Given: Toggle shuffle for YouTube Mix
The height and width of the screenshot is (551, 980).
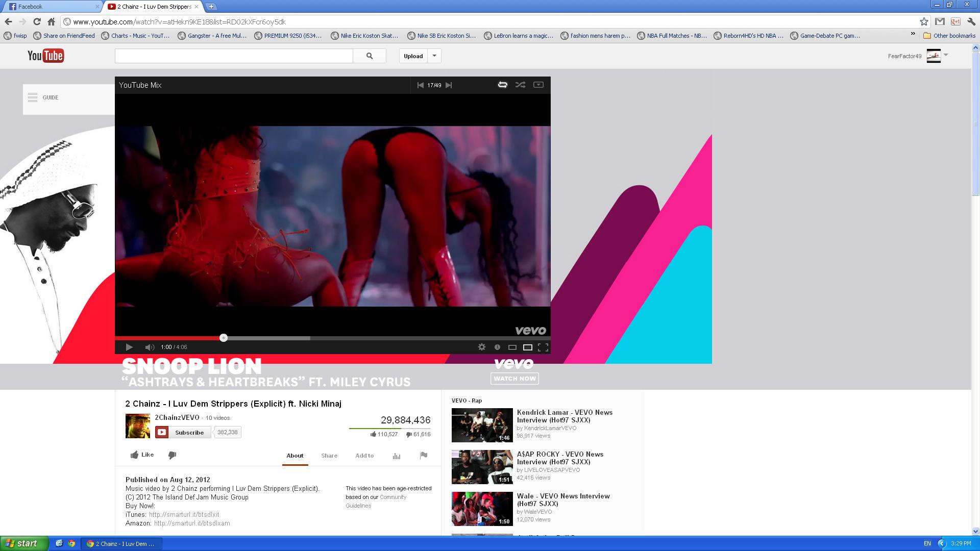Looking at the screenshot, I should (520, 85).
